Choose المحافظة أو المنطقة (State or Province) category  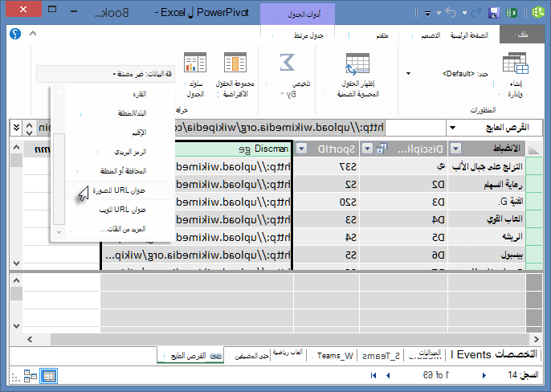coord(120,171)
